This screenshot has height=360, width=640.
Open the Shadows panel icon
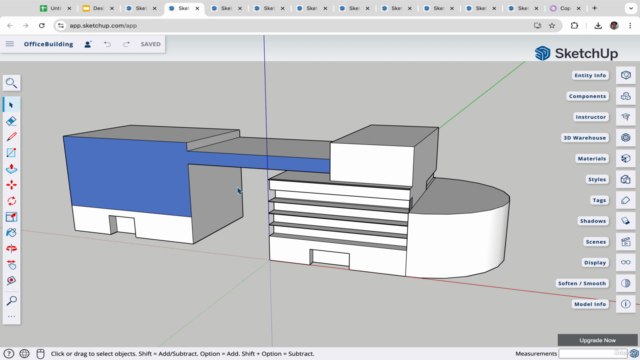pos(625,221)
